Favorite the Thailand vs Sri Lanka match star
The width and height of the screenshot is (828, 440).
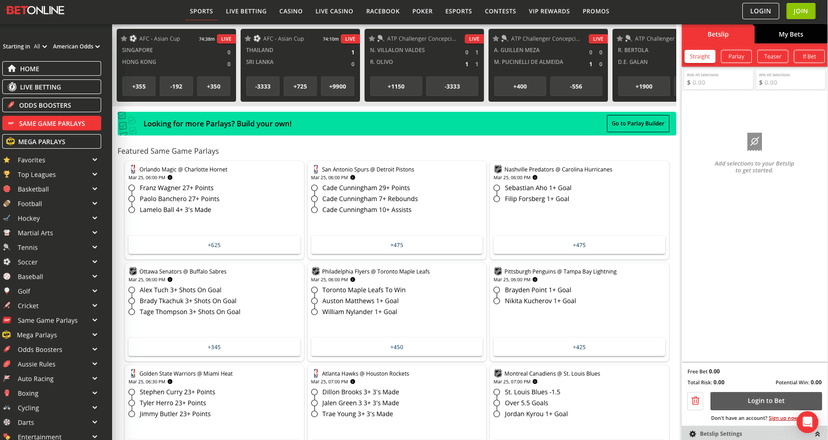tap(248, 39)
